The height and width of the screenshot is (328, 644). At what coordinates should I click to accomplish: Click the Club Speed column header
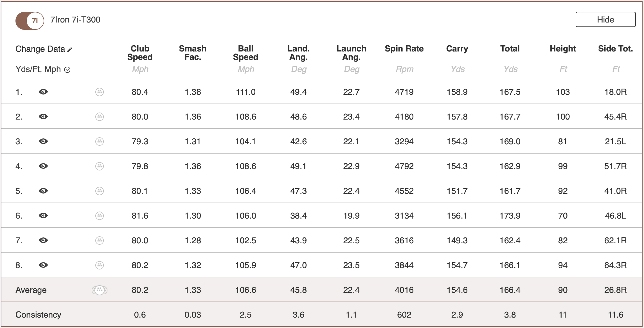point(140,53)
